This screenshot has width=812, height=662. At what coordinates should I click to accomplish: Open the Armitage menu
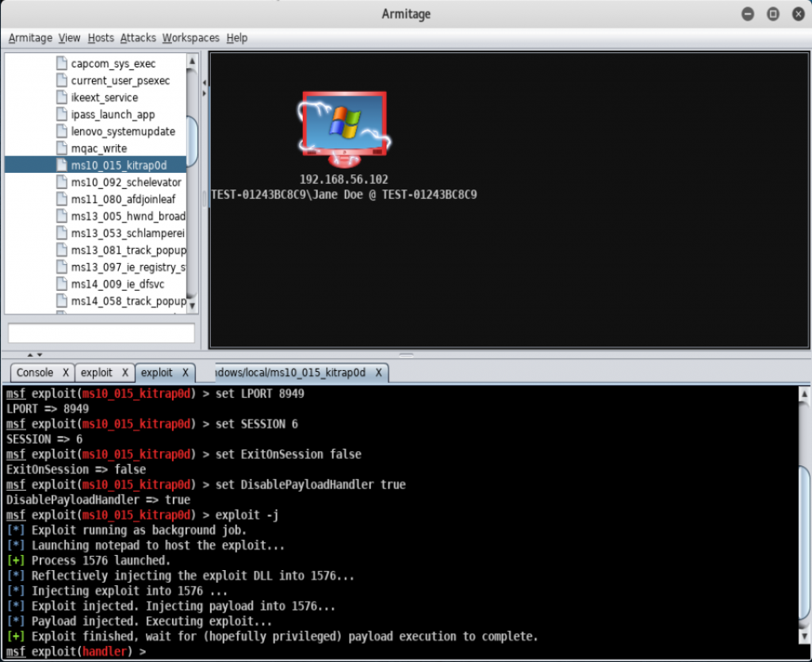30,38
